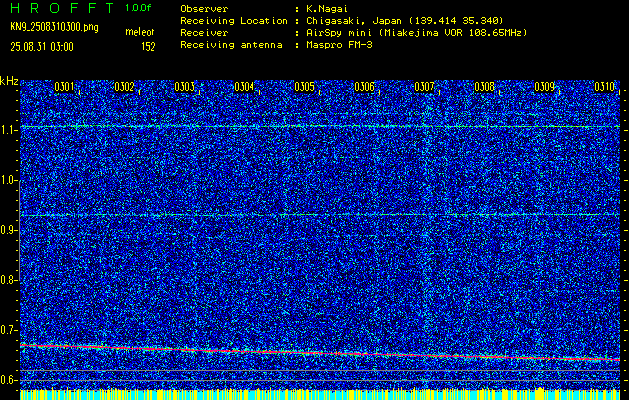Click the 1.1 kHz axis label
The width and height of the screenshot is (629, 400).
point(8,130)
